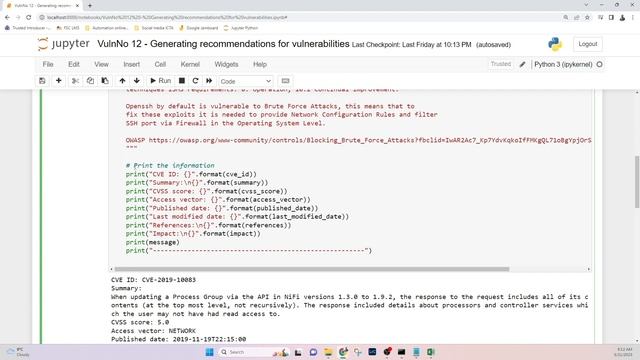
Task: Go forward in browser history
Action: pyautogui.click(x=18, y=18)
